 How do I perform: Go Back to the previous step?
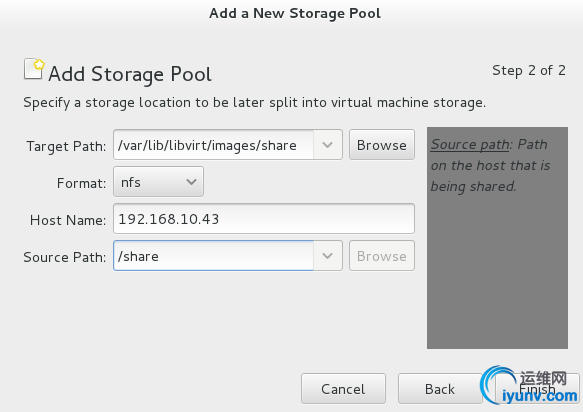tap(440, 389)
